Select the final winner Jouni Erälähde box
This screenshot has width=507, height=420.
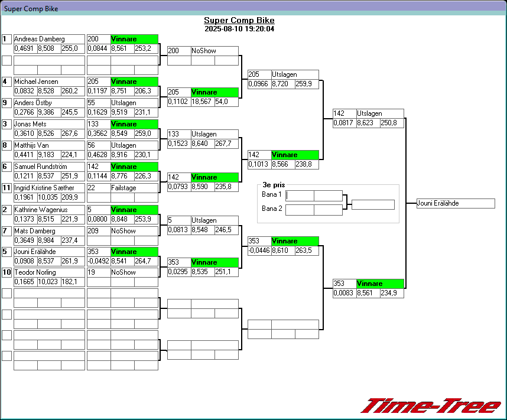[x=455, y=203]
